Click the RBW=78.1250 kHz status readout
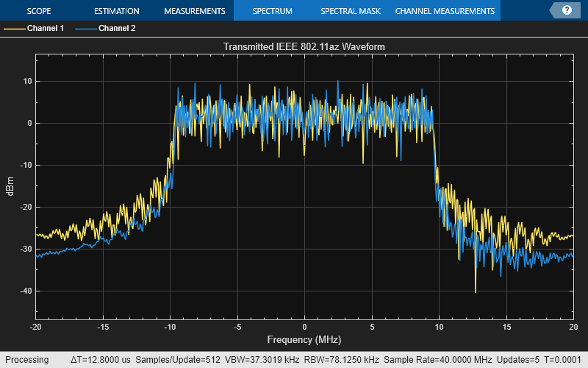 [x=344, y=360]
